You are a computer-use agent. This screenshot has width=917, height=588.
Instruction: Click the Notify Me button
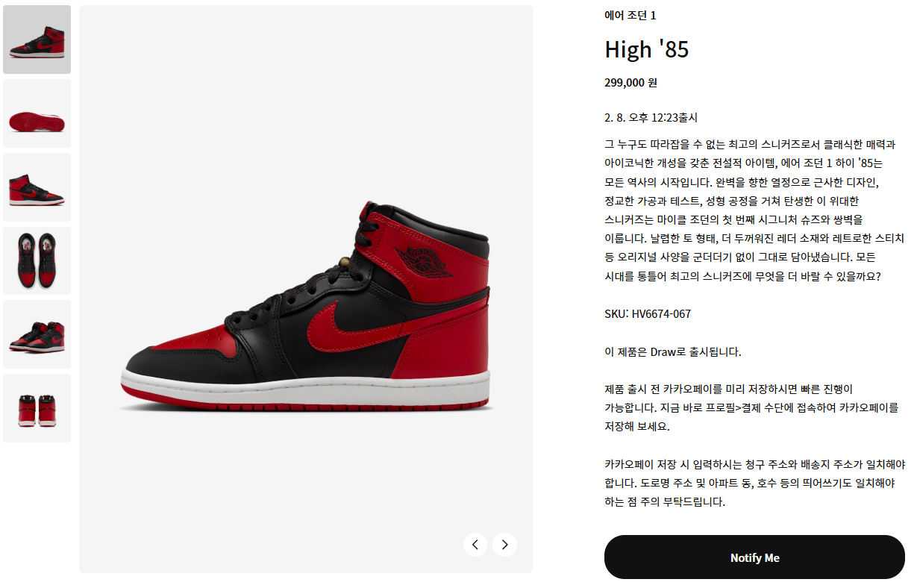[x=754, y=557]
